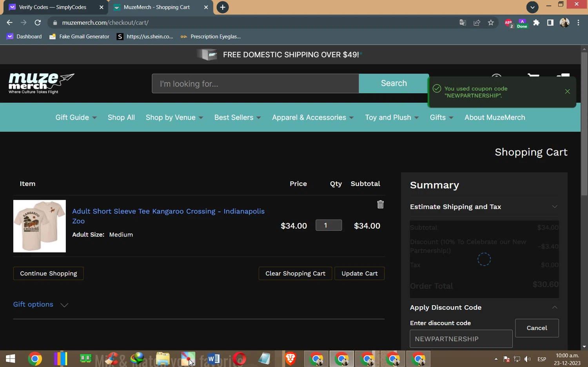
Task: Open the About MuzeMerch menu item
Action: [x=495, y=118]
